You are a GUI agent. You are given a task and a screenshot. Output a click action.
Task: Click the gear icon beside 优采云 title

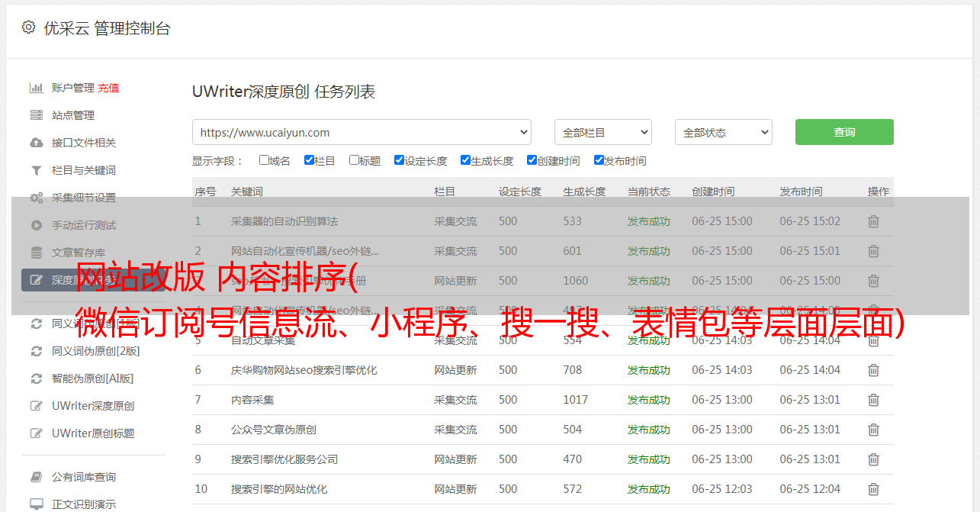point(28,27)
